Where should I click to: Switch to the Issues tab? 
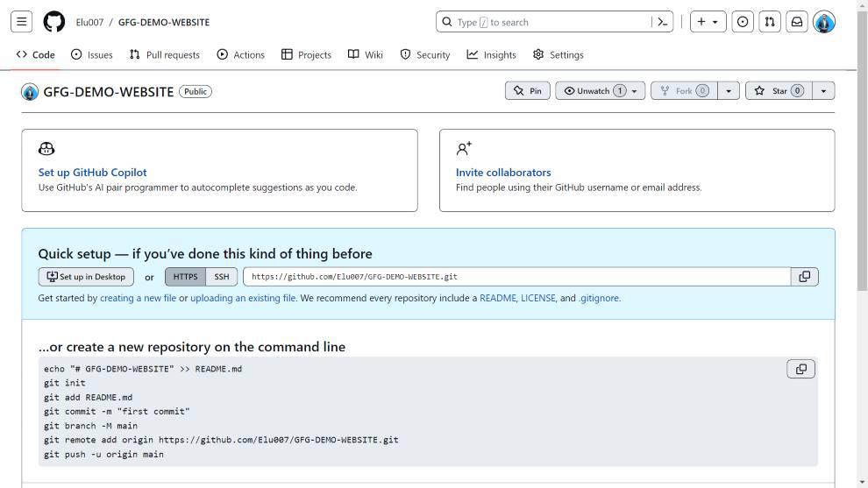(x=91, y=54)
